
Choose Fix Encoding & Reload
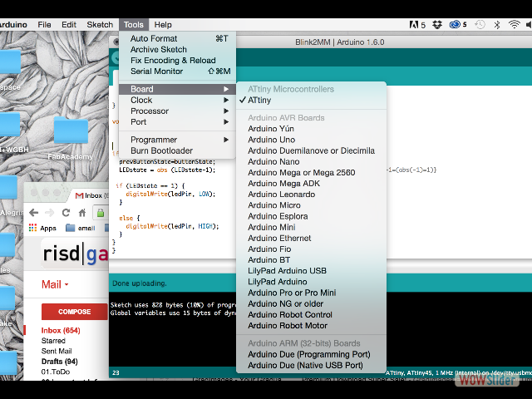coord(177,61)
